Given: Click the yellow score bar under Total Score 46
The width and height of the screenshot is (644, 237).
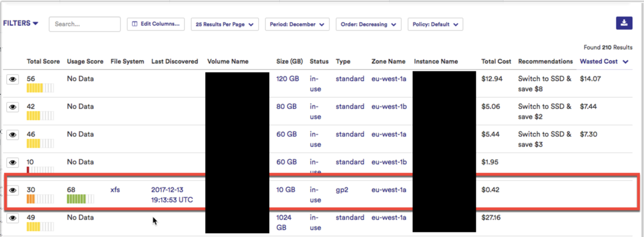Looking at the screenshot, I should 40,143.
